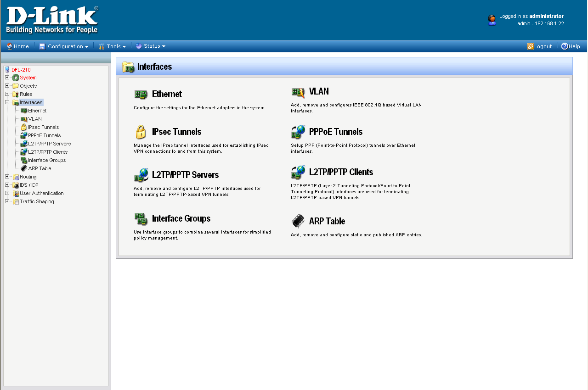This screenshot has height=390, width=588.
Task: Open the Interface Groups heading link
Action: pyautogui.click(x=181, y=218)
